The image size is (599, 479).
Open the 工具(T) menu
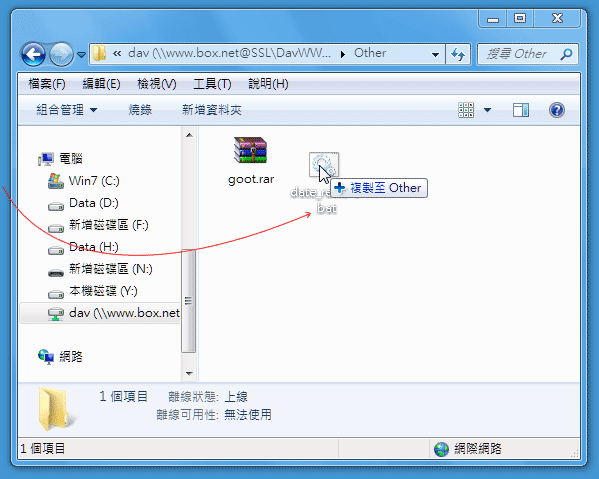click(x=212, y=84)
